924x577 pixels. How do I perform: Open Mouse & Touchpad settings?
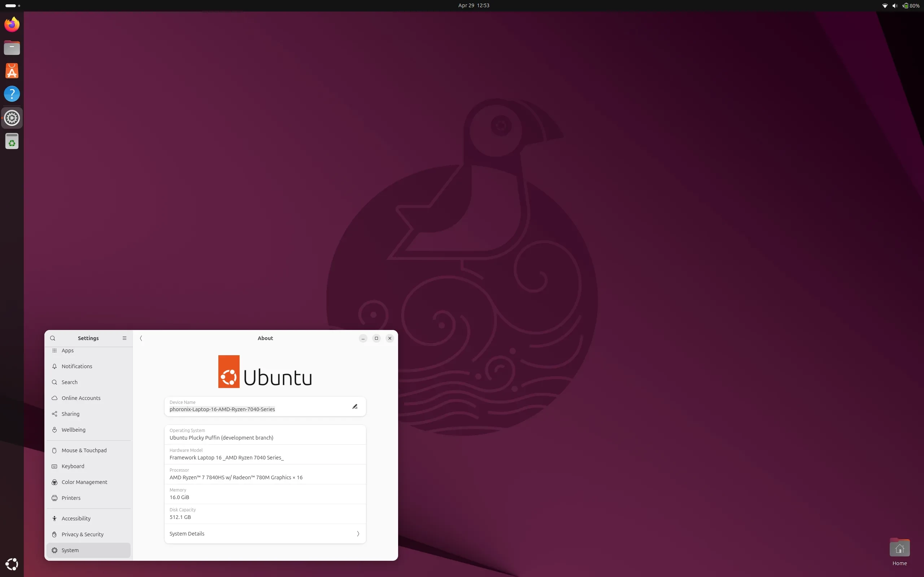pyautogui.click(x=84, y=450)
